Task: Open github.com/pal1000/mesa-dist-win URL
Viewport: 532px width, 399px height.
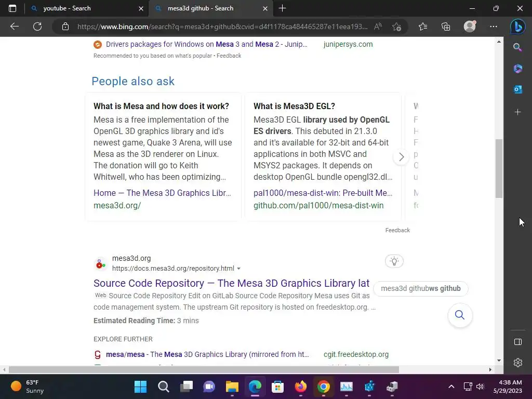Action: click(318, 205)
